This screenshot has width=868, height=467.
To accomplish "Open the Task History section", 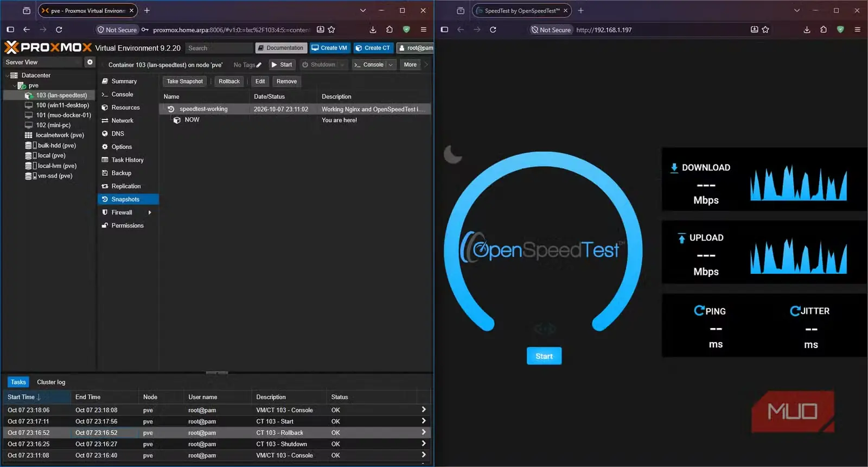I will (128, 160).
